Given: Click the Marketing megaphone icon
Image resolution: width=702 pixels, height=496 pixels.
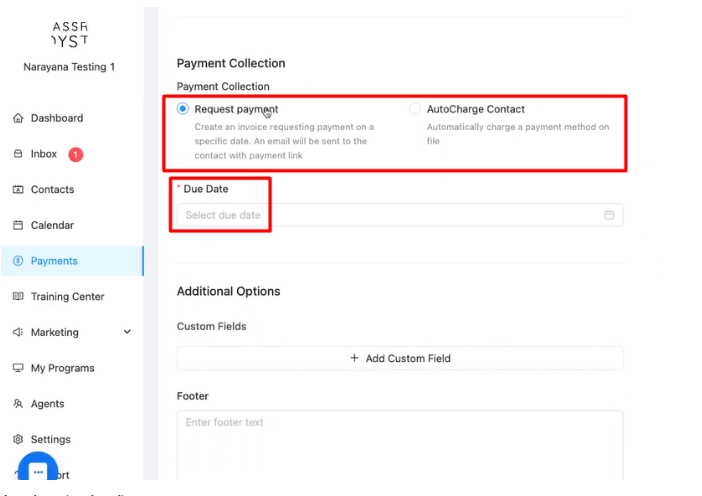Looking at the screenshot, I should pyautogui.click(x=18, y=333).
